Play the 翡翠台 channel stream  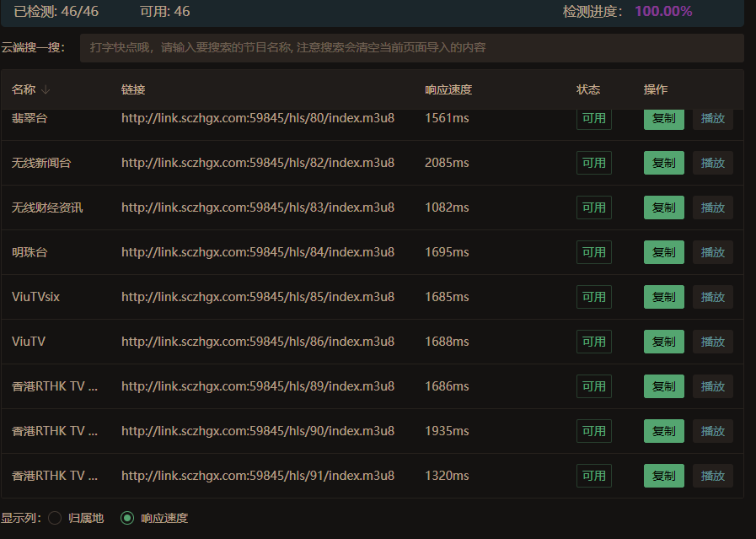(x=713, y=118)
